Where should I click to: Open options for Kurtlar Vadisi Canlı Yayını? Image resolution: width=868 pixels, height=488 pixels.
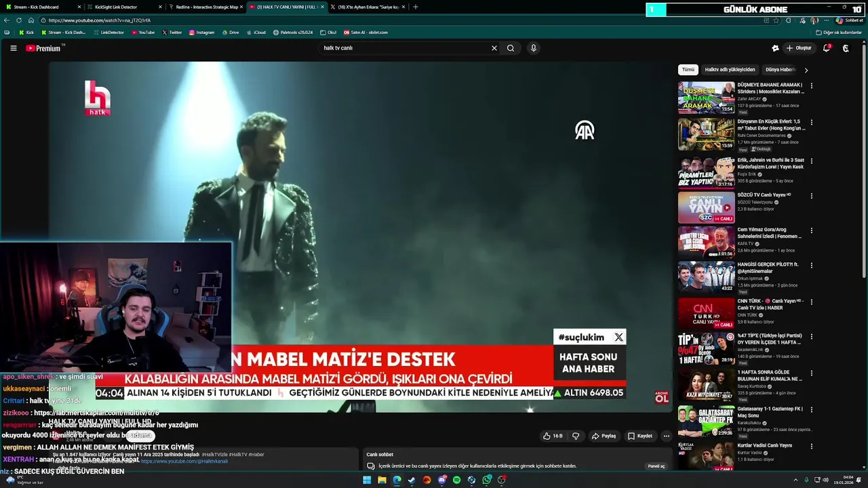point(811,446)
